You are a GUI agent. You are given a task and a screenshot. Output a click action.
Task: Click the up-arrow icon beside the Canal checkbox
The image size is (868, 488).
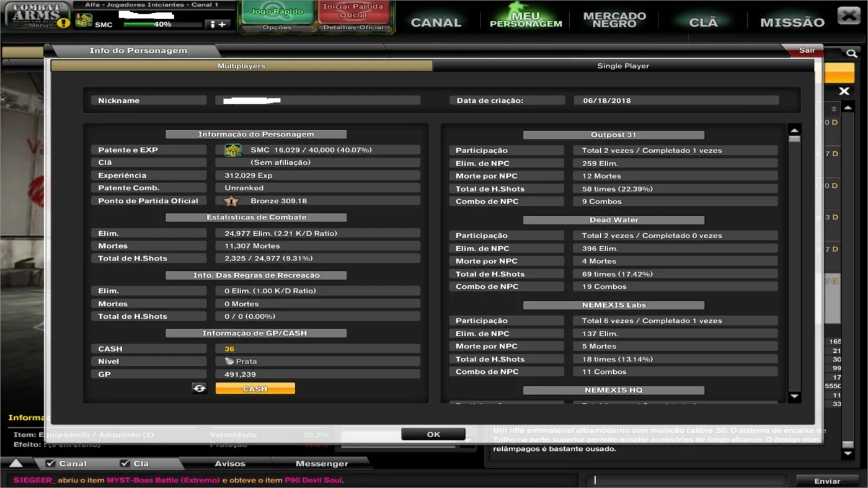16,463
